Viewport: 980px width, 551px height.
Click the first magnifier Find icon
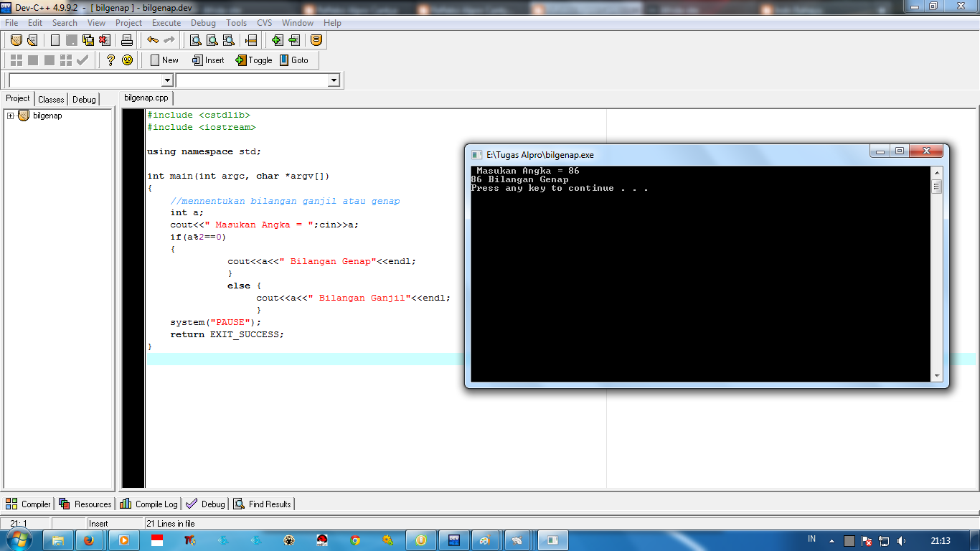point(195,40)
